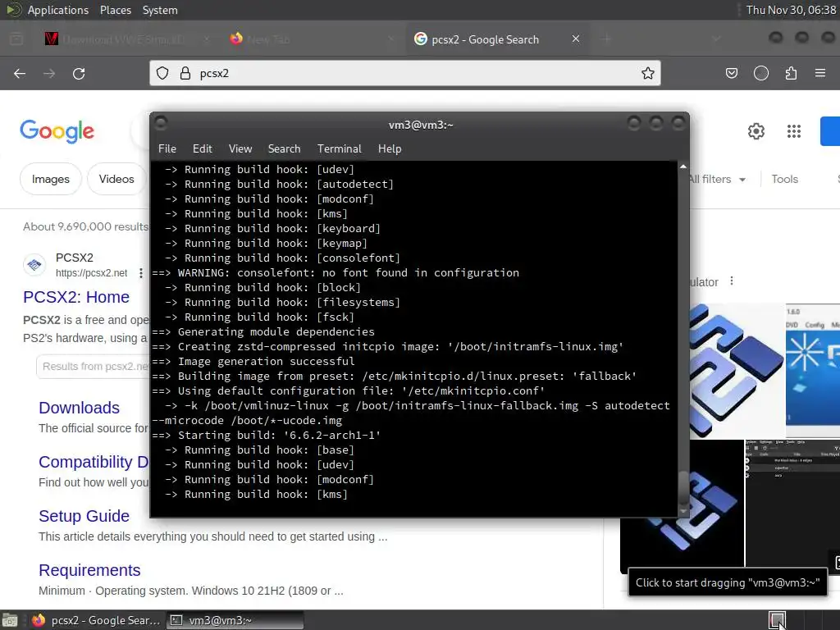Switch to the New Tab browser tab

313,39
